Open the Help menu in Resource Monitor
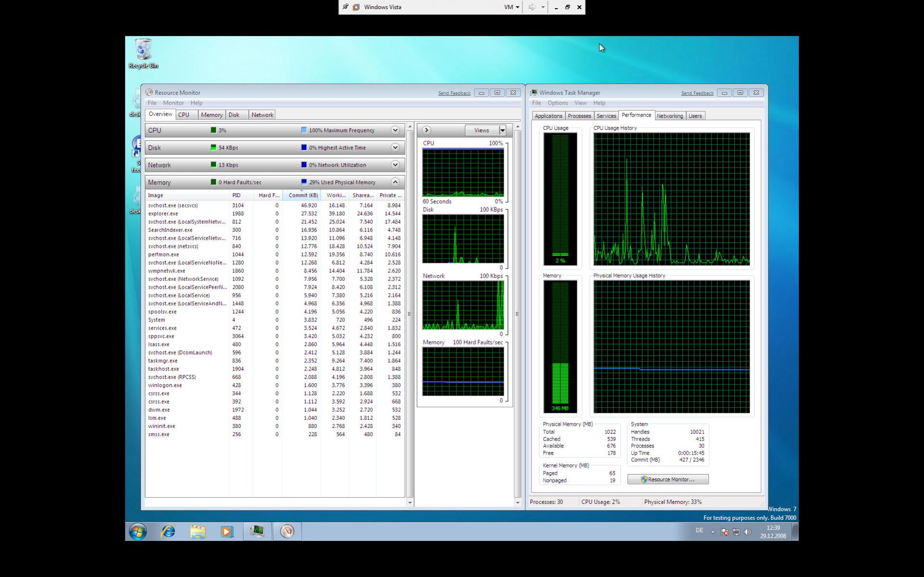Image resolution: width=924 pixels, height=577 pixels. [196, 103]
